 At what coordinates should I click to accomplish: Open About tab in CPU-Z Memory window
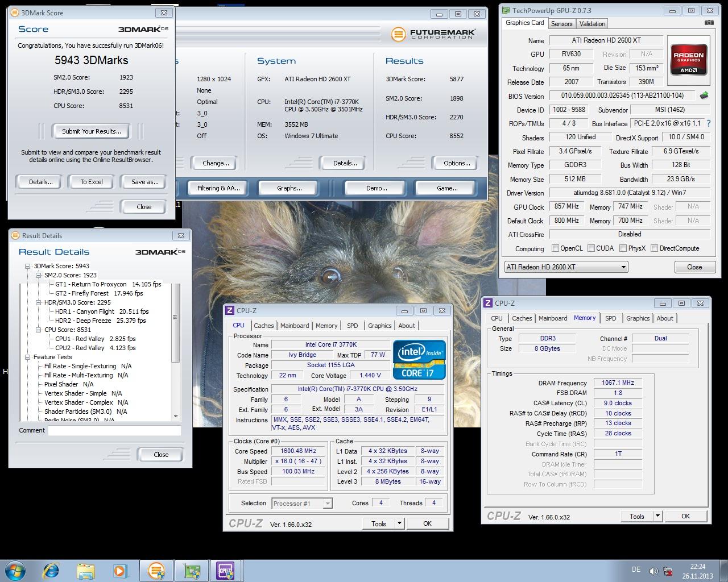(x=665, y=318)
